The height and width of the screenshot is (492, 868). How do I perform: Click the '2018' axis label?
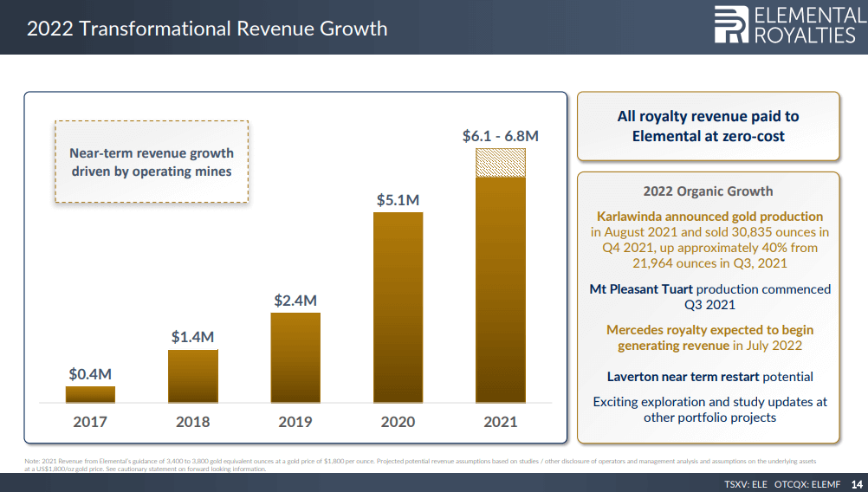pyautogui.click(x=192, y=422)
